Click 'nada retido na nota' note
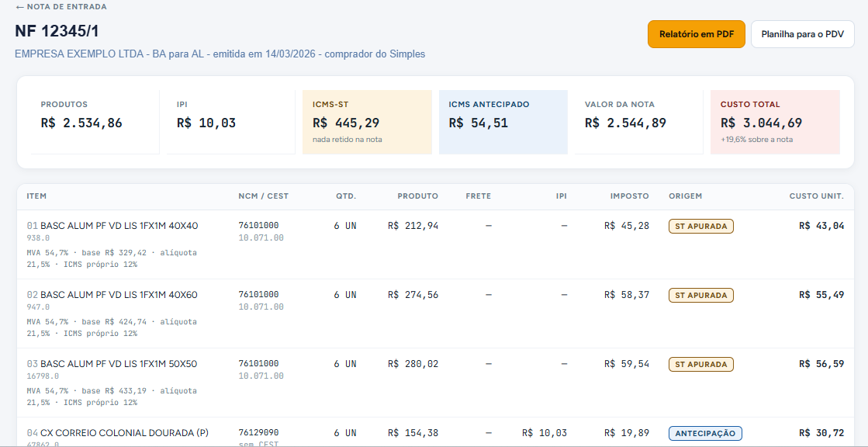 pos(347,140)
